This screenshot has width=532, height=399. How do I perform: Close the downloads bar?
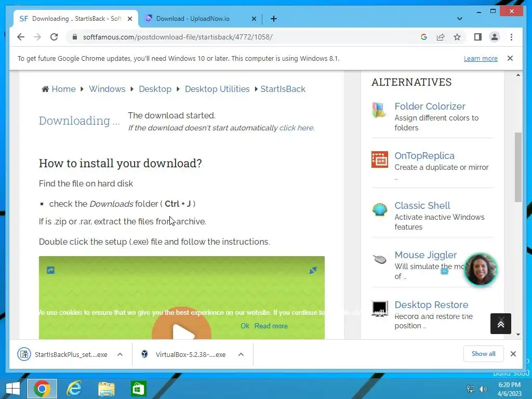(513, 354)
